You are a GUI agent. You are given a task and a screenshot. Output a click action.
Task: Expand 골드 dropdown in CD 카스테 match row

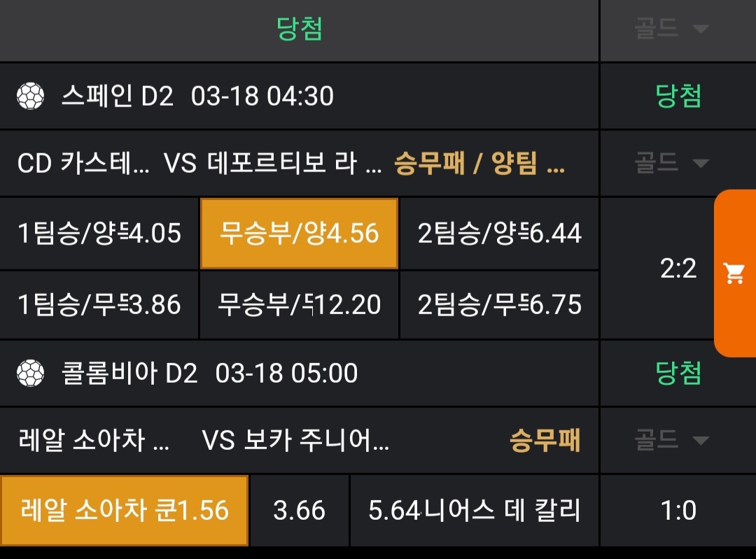(x=671, y=164)
